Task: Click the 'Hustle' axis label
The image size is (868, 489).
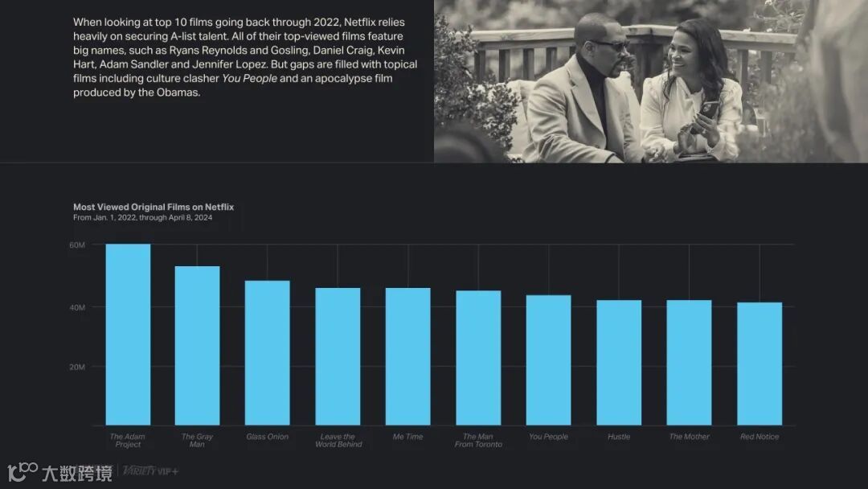Action: [619, 437]
